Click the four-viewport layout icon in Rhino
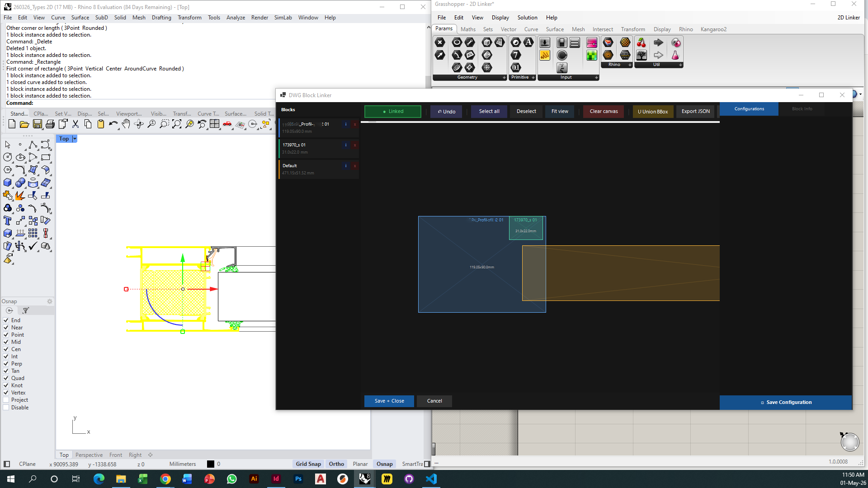This screenshot has width=868, height=488. coord(215,124)
